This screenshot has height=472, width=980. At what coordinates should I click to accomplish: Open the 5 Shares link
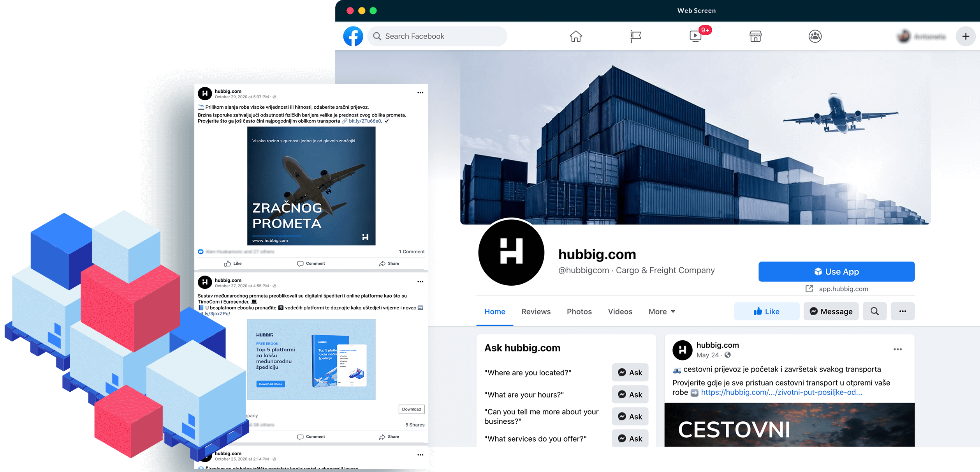coord(415,425)
